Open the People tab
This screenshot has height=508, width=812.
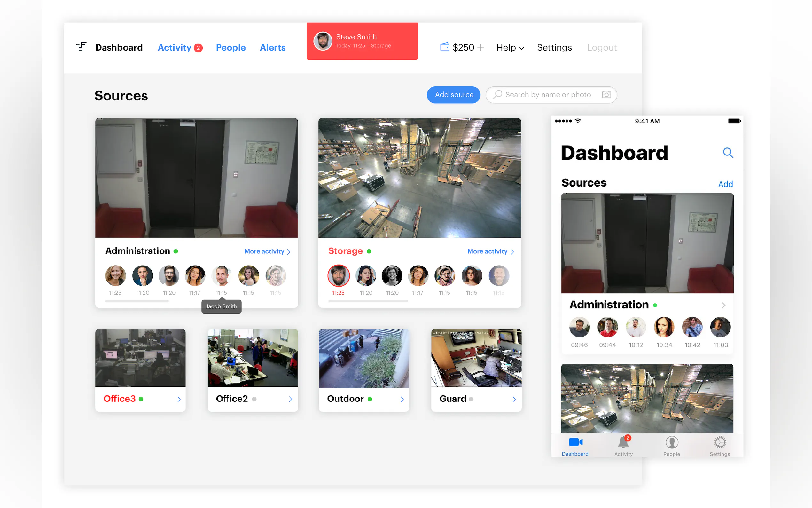(x=230, y=48)
